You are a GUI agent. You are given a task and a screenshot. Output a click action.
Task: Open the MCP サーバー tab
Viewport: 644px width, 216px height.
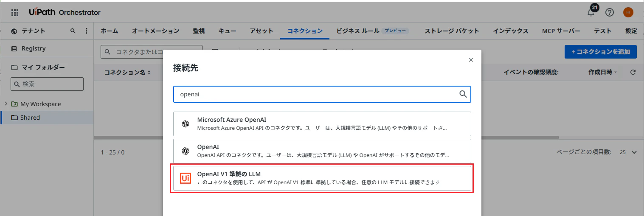[561, 31]
